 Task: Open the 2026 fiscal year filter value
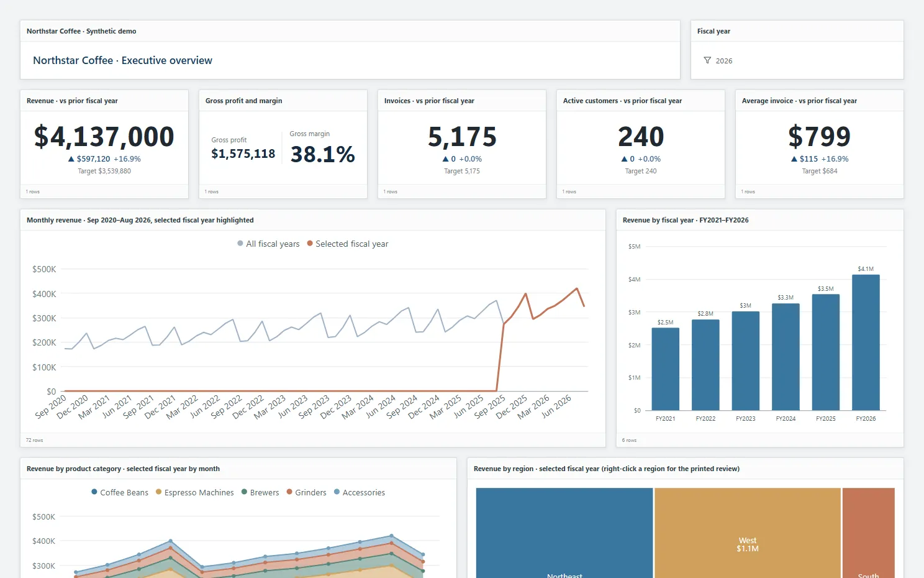tap(724, 61)
